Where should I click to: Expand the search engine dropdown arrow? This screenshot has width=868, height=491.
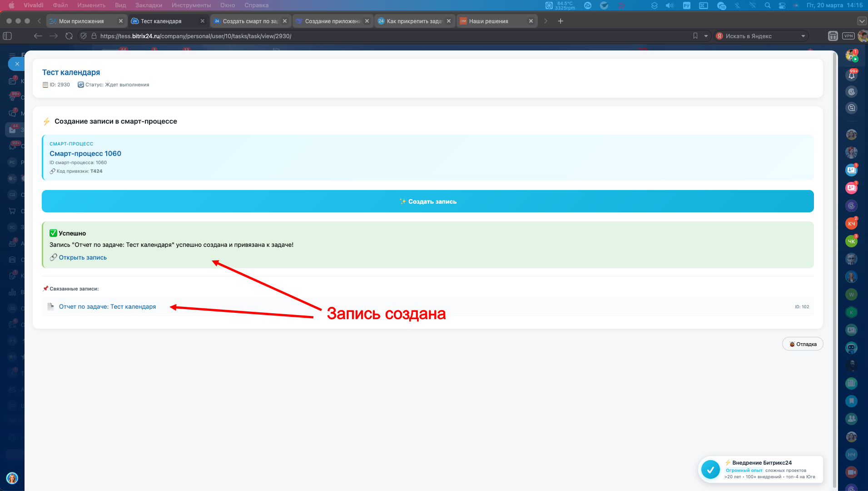(803, 36)
